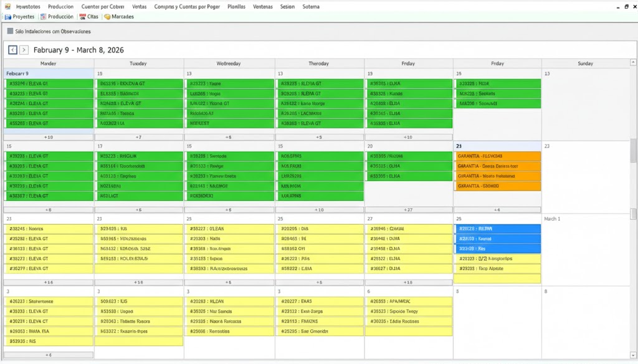Select the GARANTIA event ending in S30H0D
Viewport: 638px width, 364px height.
point(497,186)
